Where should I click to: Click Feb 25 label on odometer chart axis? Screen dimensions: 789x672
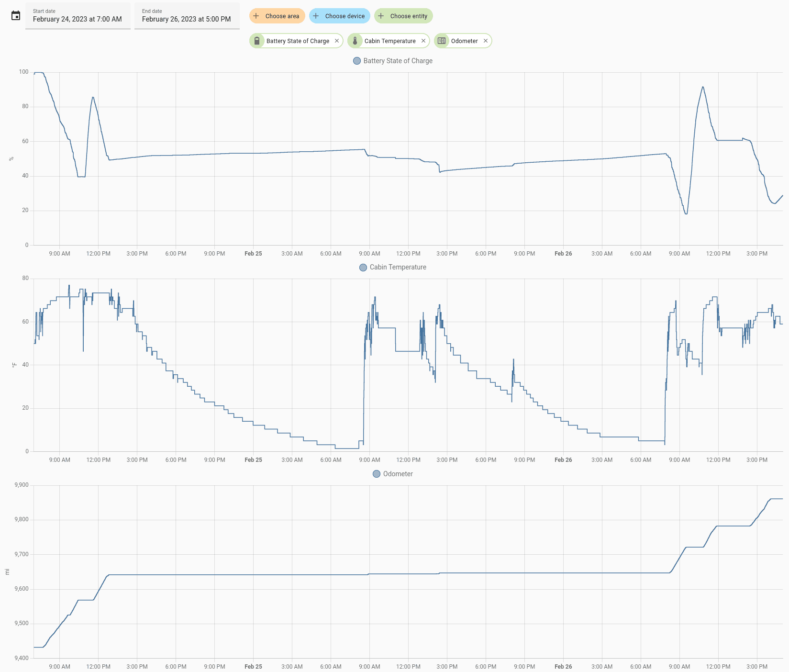coord(253,667)
